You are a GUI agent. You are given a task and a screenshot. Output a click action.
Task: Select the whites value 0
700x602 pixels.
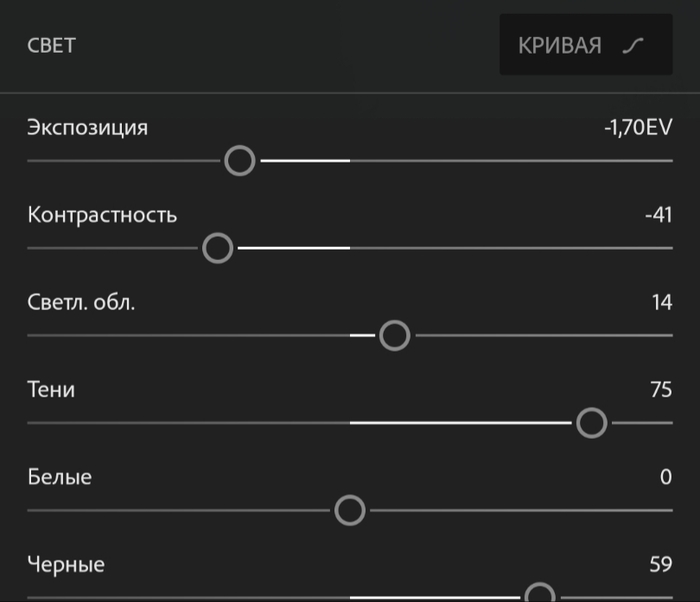[x=666, y=477]
